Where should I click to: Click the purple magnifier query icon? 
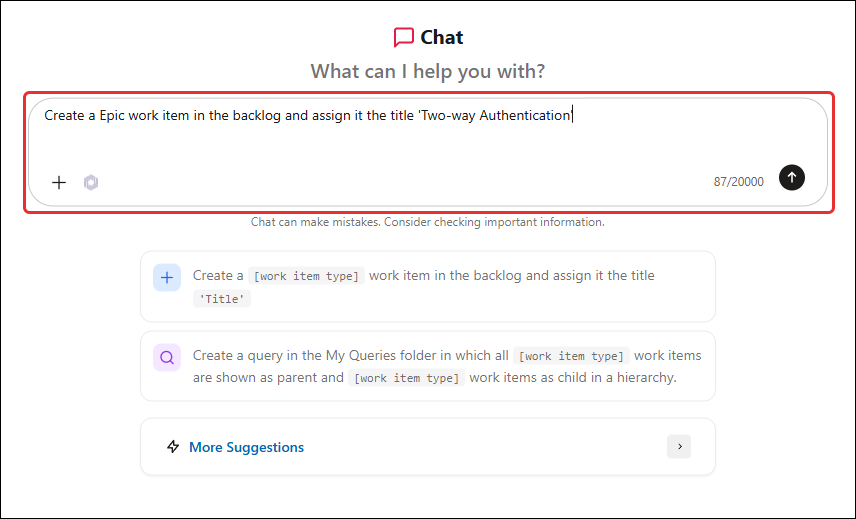[x=167, y=357]
